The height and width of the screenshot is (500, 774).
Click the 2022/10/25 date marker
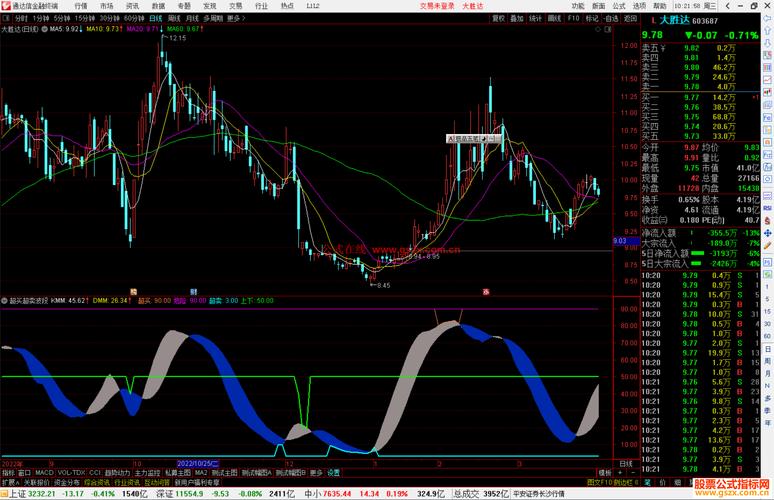[x=197, y=464]
